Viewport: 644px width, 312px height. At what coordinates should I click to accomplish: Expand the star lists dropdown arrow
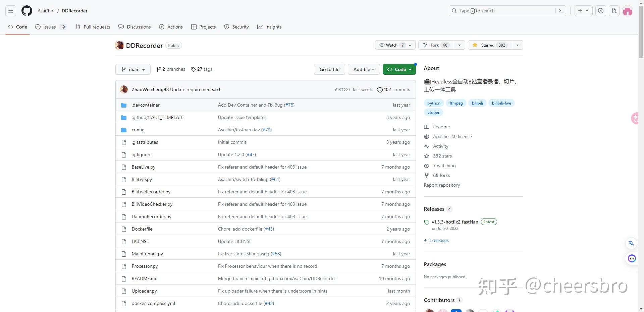pos(518,45)
